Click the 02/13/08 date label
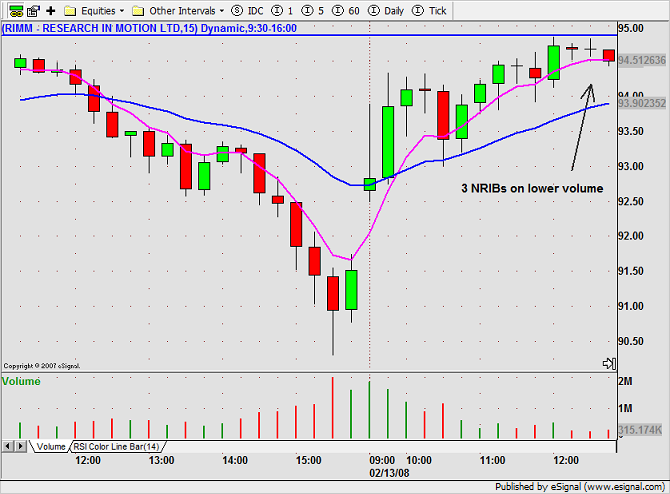 tap(389, 473)
